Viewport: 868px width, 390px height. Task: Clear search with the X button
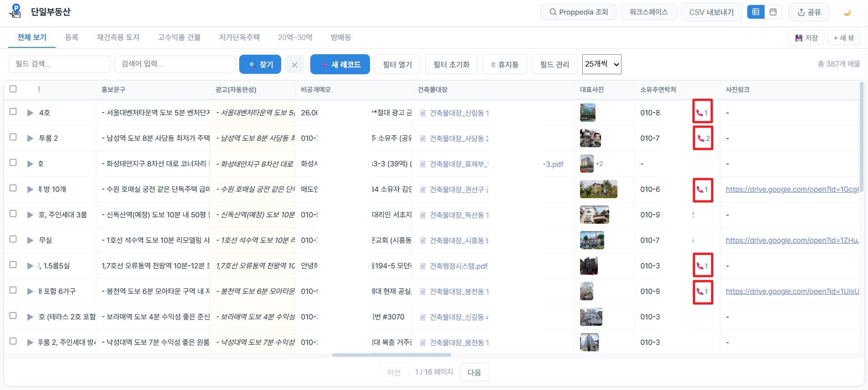(294, 65)
